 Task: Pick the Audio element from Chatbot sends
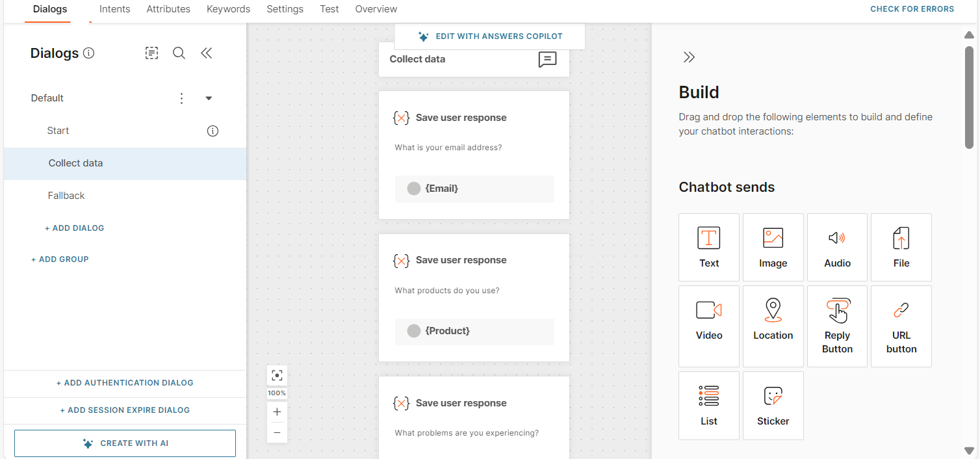point(837,247)
